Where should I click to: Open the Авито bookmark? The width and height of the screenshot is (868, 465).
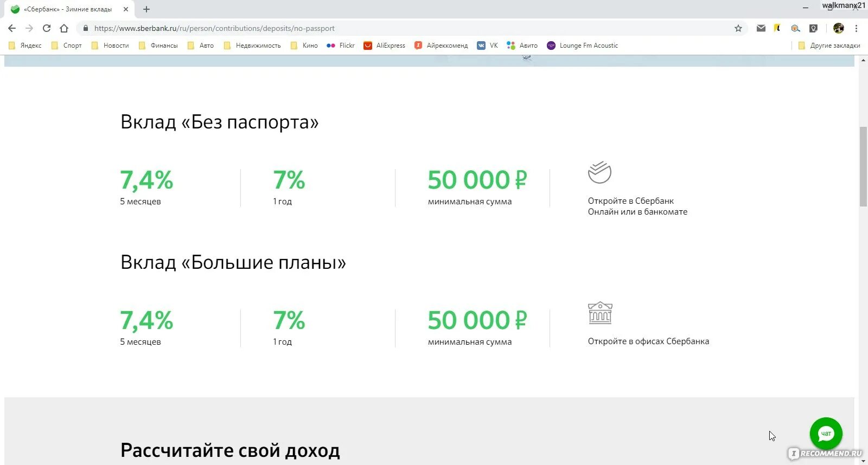522,46
